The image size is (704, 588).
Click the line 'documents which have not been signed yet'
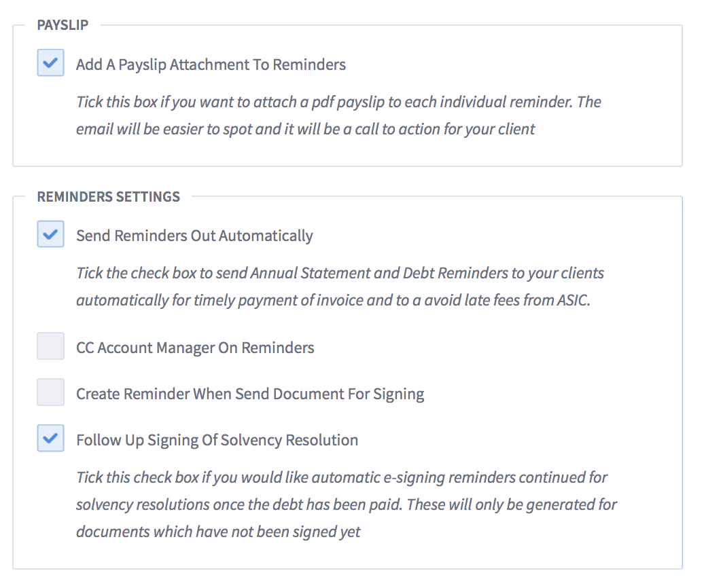[x=218, y=532]
